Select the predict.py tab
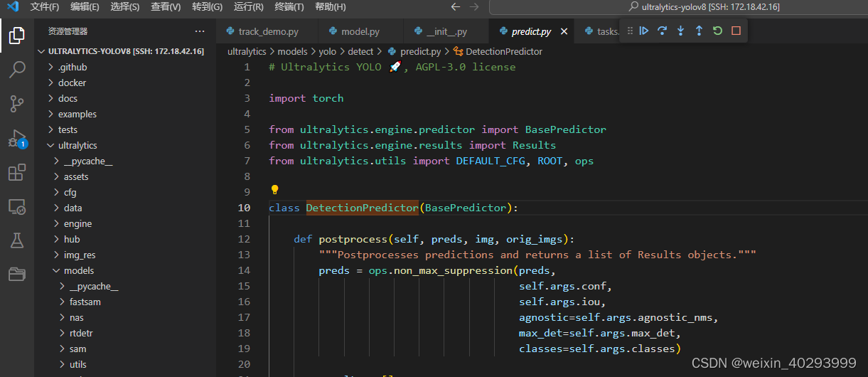 click(532, 31)
